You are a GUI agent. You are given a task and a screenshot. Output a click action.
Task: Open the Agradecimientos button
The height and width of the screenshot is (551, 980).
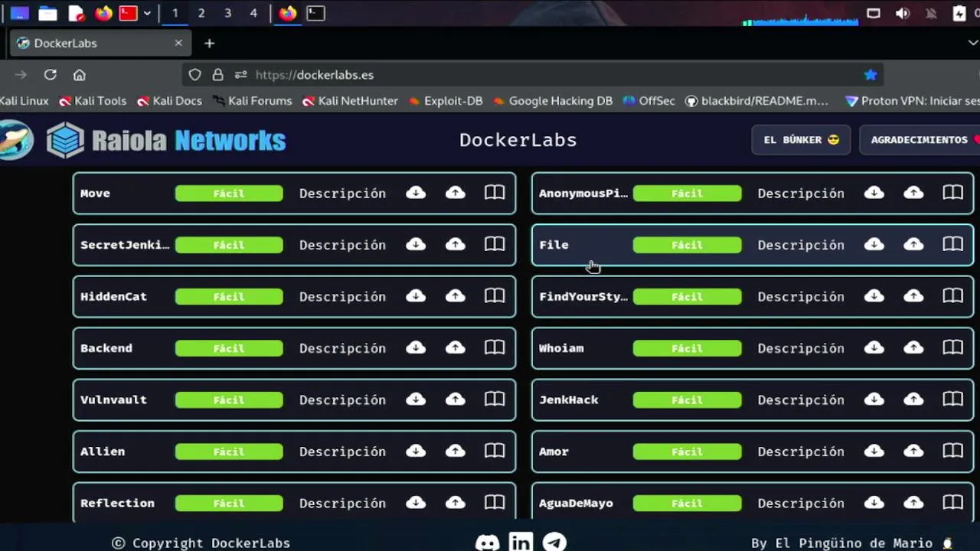pyautogui.click(x=921, y=140)
